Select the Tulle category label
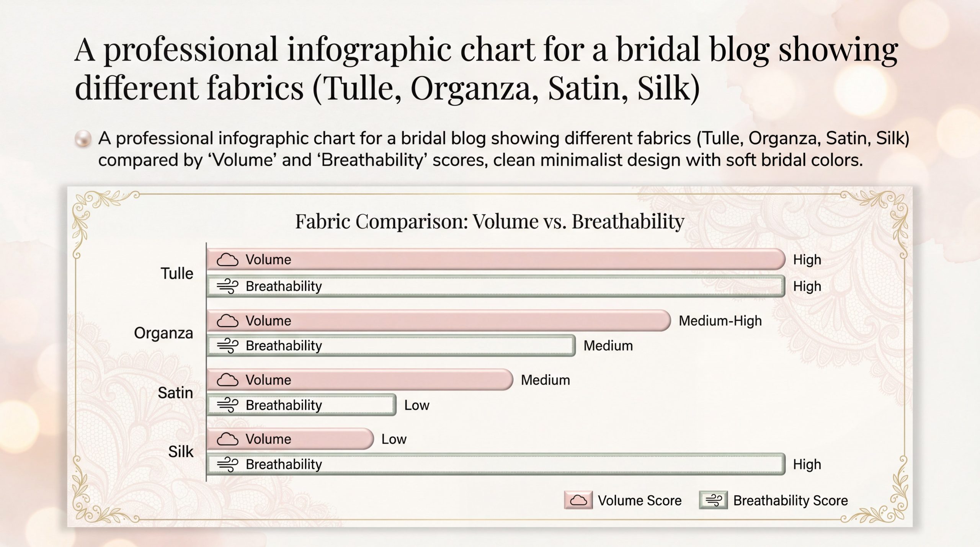The width and height of the screenshot is (980, 547). click(x=176, y=273)
